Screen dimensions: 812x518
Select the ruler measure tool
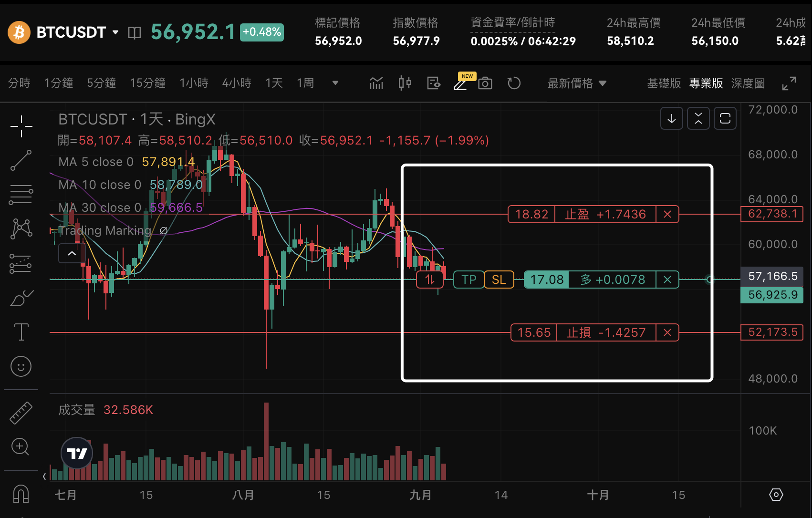(x=21, y=413)
